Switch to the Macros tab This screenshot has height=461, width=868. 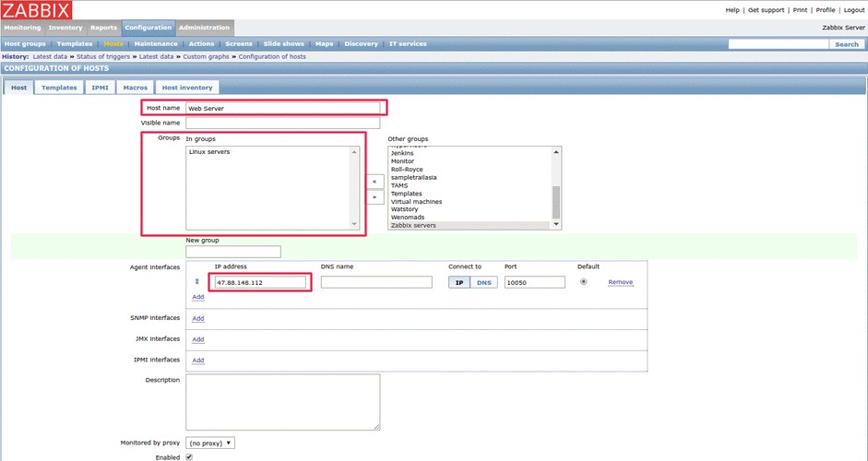pyautogui.click(x=136, y=88)
